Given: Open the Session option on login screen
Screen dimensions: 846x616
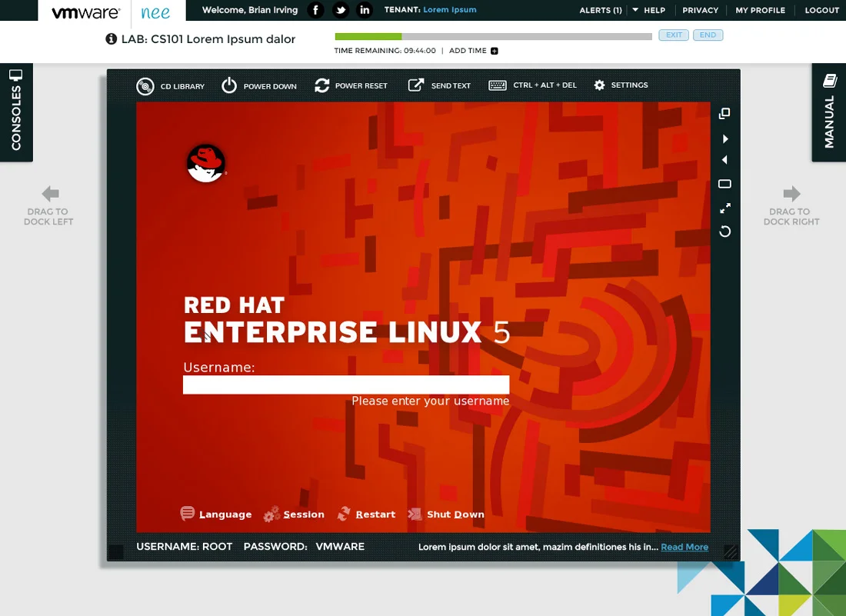Looking at the screenshot, I should 294,514.
